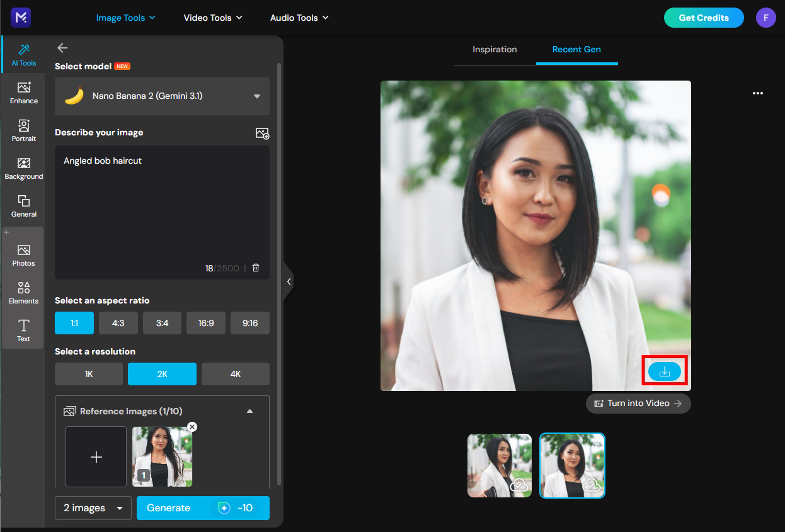Collapse the Reference Images section
Image resolution: width=785 pixels, height=532 pixels.
coord(250,411)
